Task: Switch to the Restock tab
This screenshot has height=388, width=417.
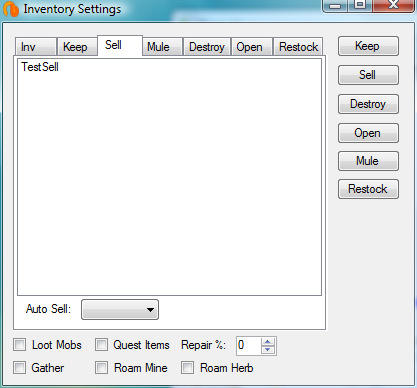Action: click(x=298, y=47)
